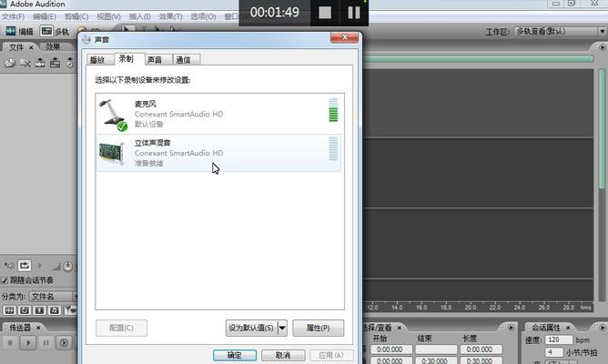
Task: Click the insert into multitrack icon in Files panel
Action: 40,63
